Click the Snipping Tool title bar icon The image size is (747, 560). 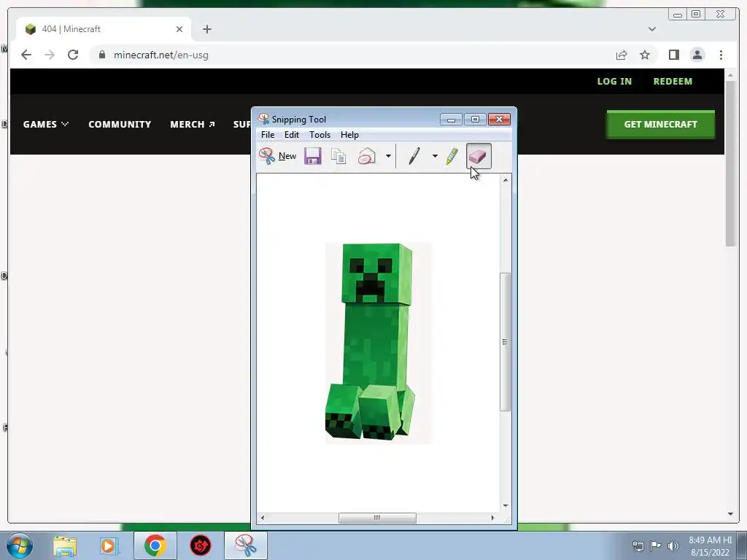(x=263, y=119)
